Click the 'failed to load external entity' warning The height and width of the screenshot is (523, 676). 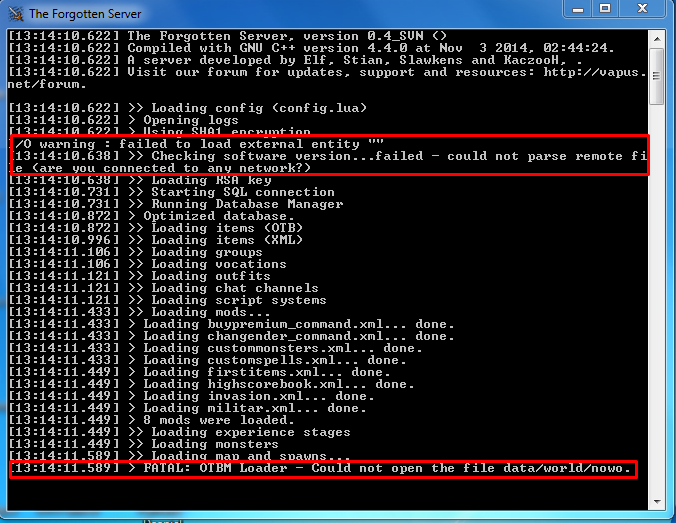[x=198, y=144]
